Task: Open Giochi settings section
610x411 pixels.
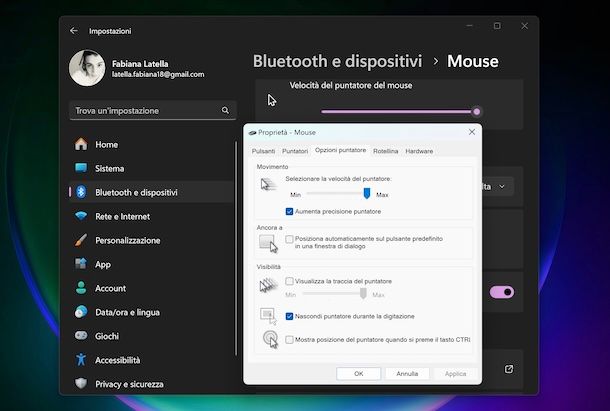Action: coord(152,336)
